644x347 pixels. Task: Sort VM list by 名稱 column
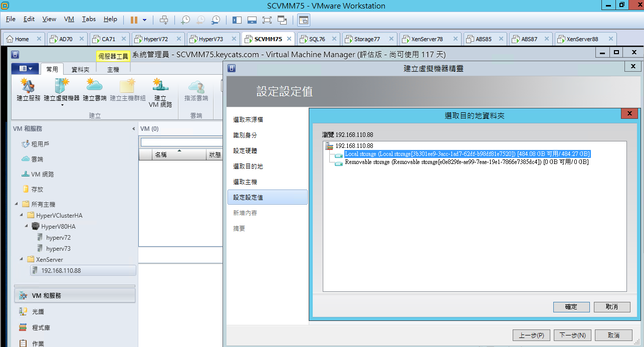pyautogui.click(x=180, y=155)
